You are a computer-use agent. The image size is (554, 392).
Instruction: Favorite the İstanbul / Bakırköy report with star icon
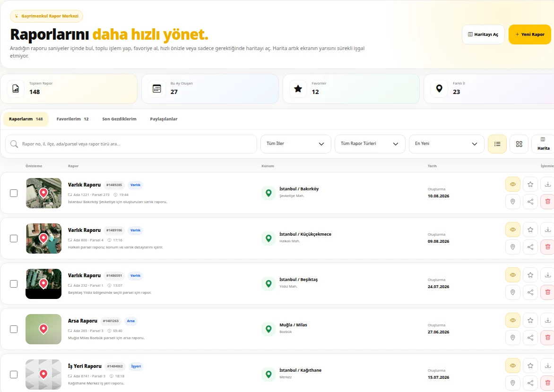click(530, 184)
